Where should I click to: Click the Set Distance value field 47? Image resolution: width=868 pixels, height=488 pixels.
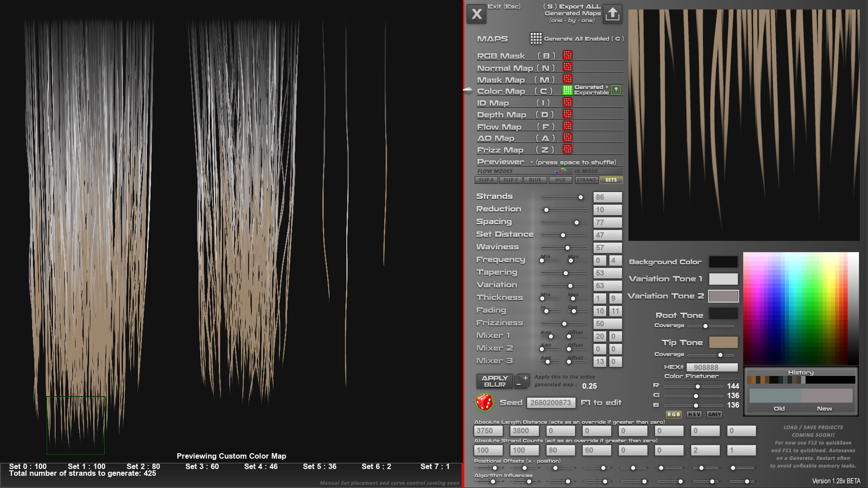pyautogui.click(x=607, y=235)
